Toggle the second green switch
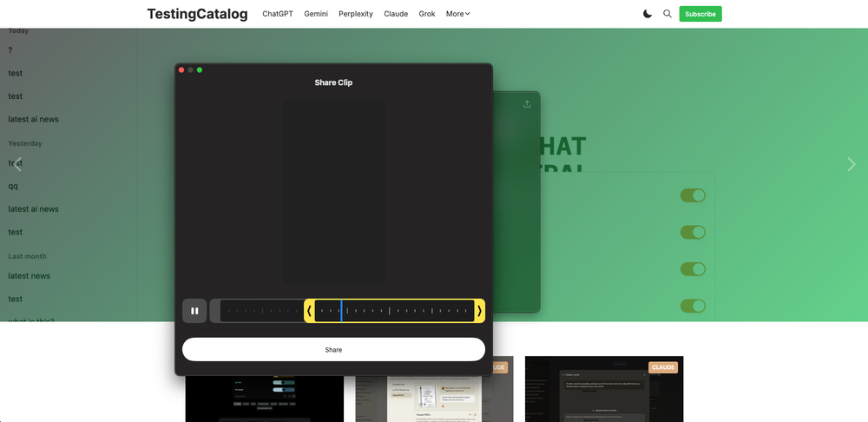868x422 pixels. click(693, 232)
